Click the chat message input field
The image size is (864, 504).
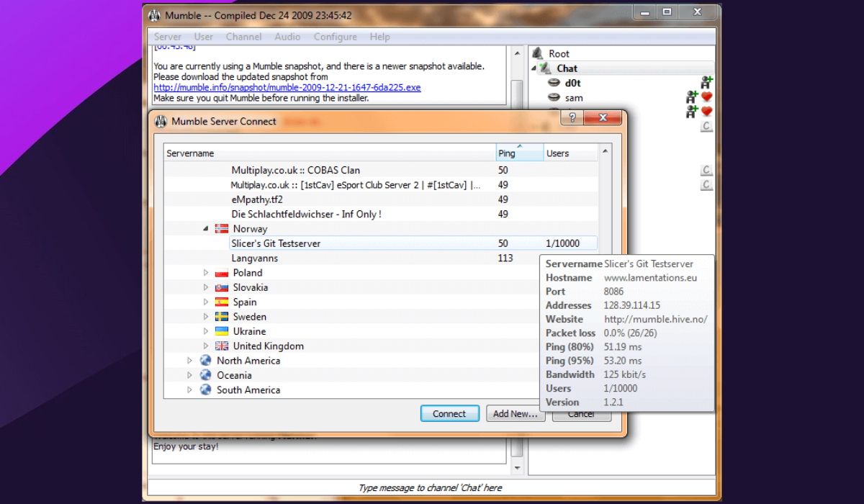pyautogui.click(x=432, y=487)
